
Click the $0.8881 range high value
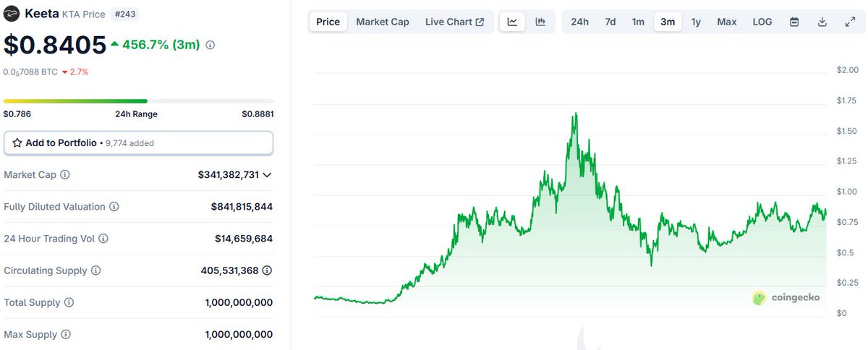click(258, 114)
